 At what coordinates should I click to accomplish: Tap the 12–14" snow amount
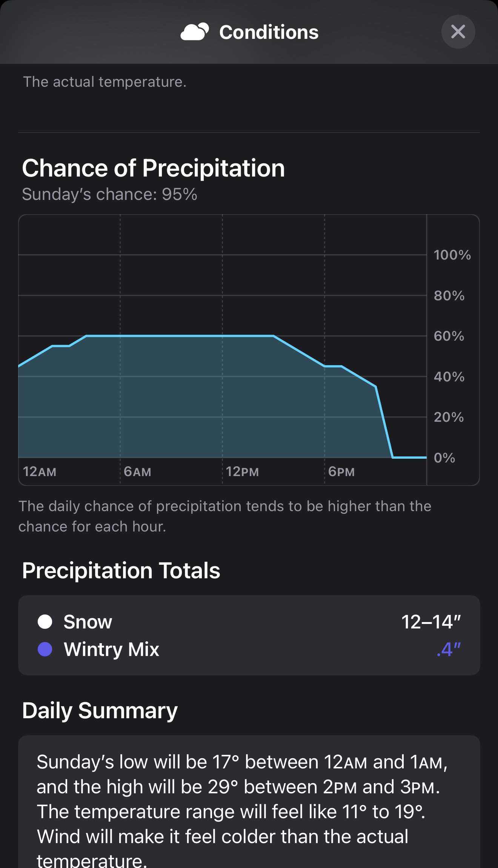(431, 622)
